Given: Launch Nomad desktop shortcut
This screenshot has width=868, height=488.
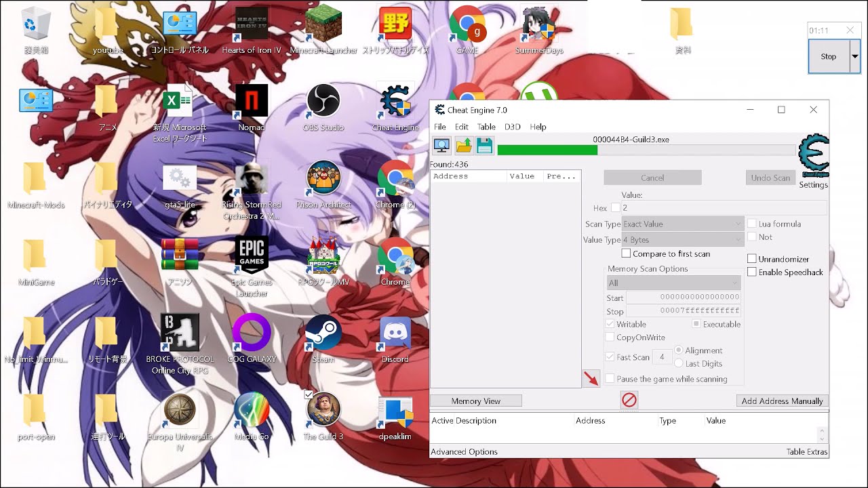Looking at the screenshot, I should click(x=252, y=108).
